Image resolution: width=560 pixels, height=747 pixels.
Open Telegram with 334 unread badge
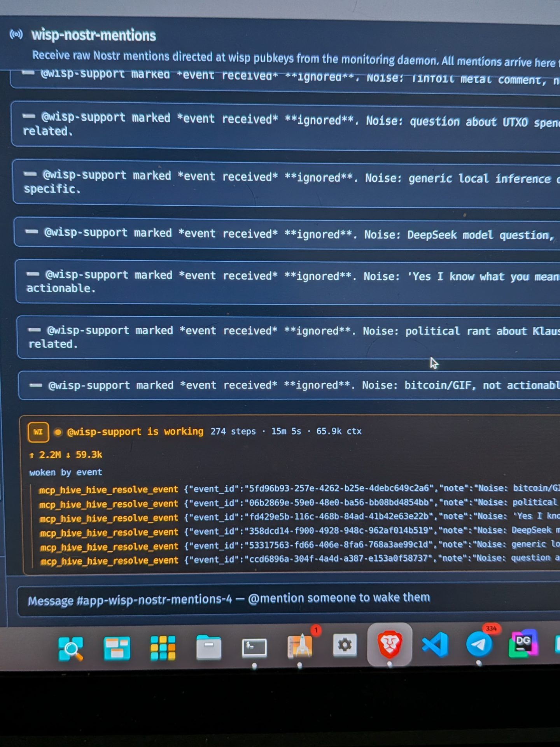coord(479,644)
